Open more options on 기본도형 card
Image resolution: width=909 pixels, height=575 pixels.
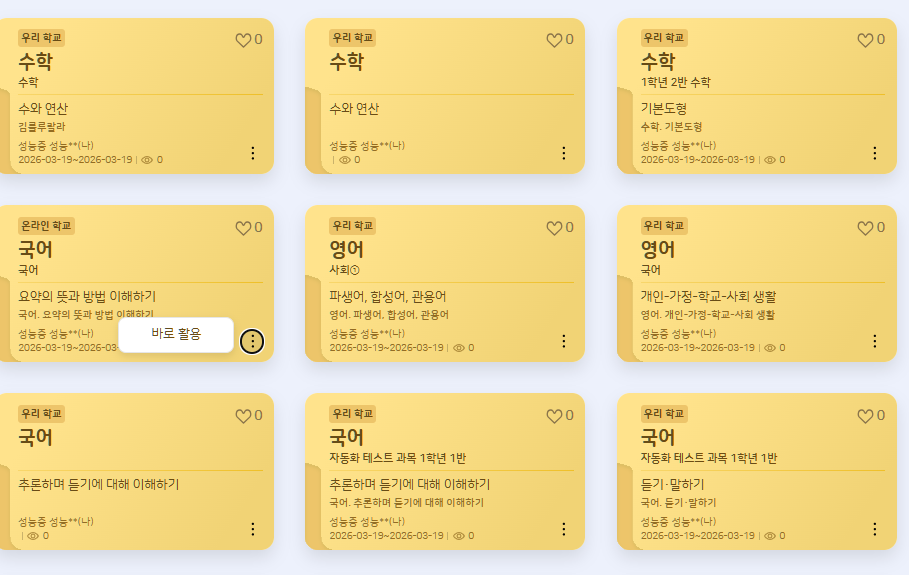tap(875, 153)
